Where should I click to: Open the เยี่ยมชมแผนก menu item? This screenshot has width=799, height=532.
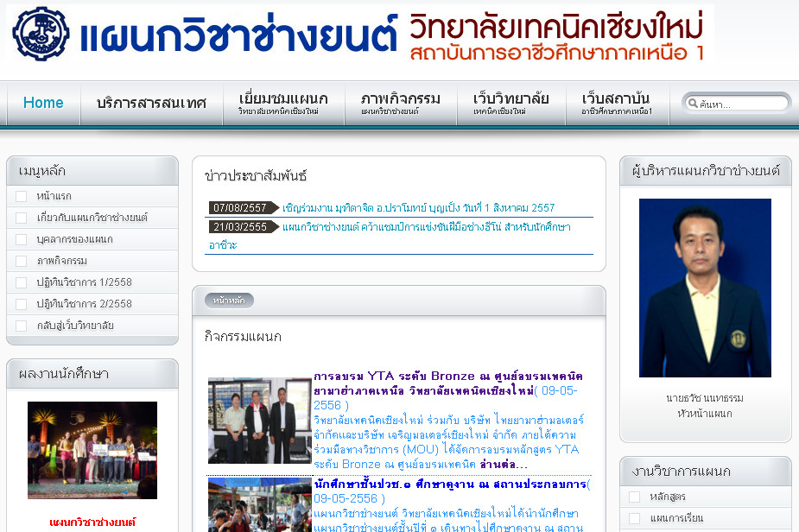tap(283, 103)
